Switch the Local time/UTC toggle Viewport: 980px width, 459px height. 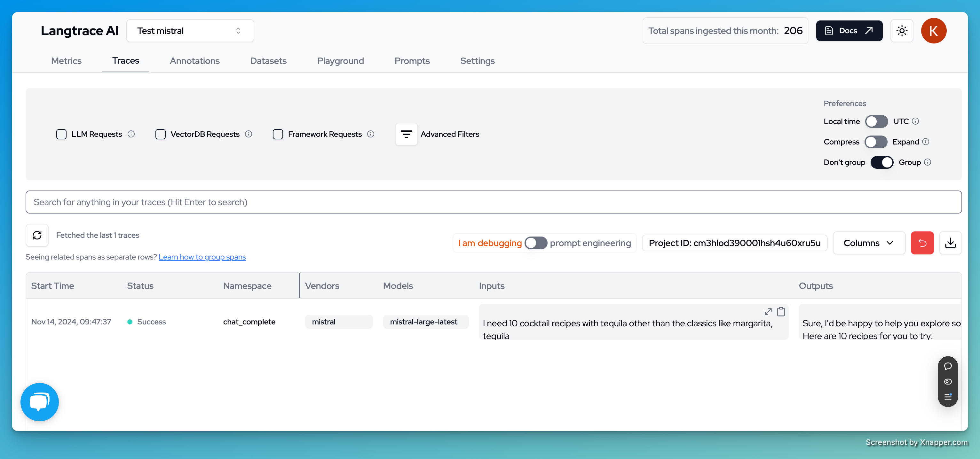[x=876, y=121]
